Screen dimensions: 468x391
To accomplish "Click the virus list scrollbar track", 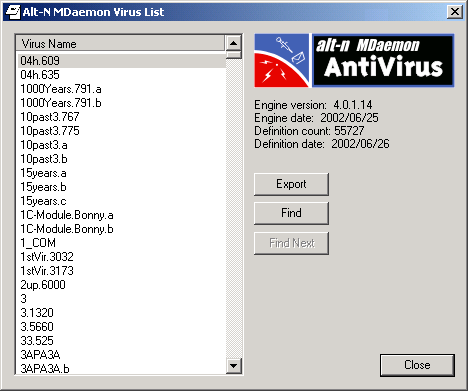I will click(x=234, y=208).
